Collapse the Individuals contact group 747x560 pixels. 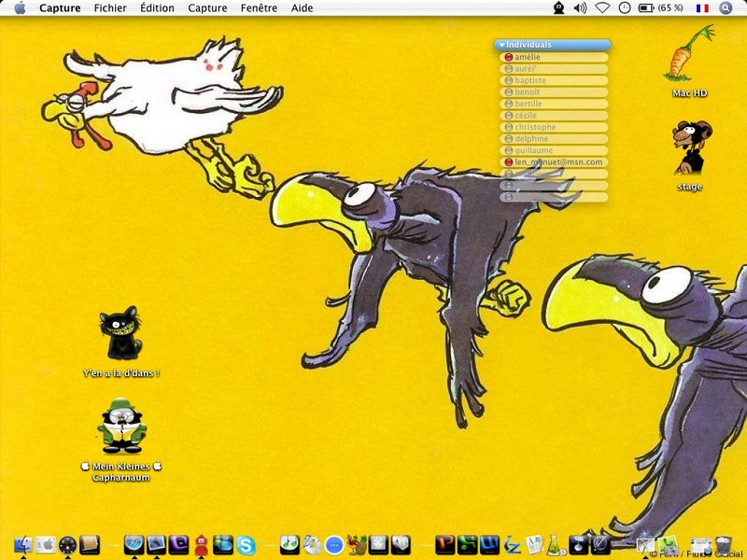501,45
